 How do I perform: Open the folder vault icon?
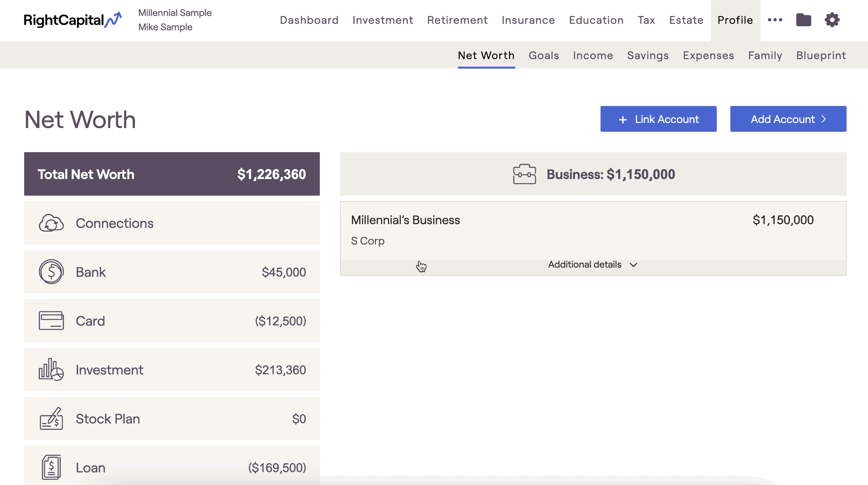(803, 20)
